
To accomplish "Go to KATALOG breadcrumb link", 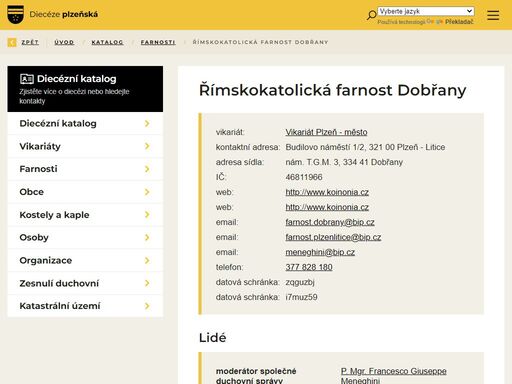I will (x=107, y=42).
